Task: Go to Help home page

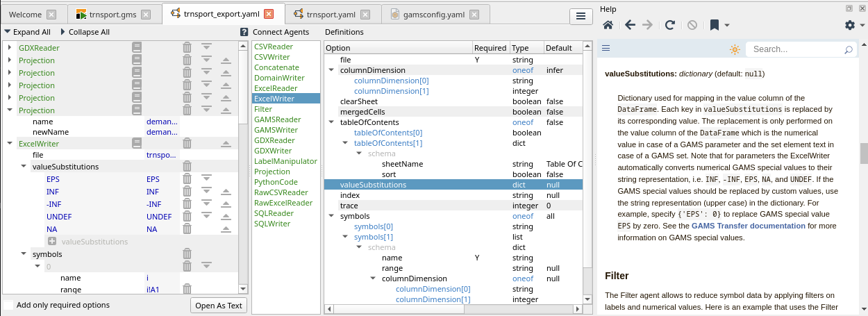Action: [x=608, y=25]
